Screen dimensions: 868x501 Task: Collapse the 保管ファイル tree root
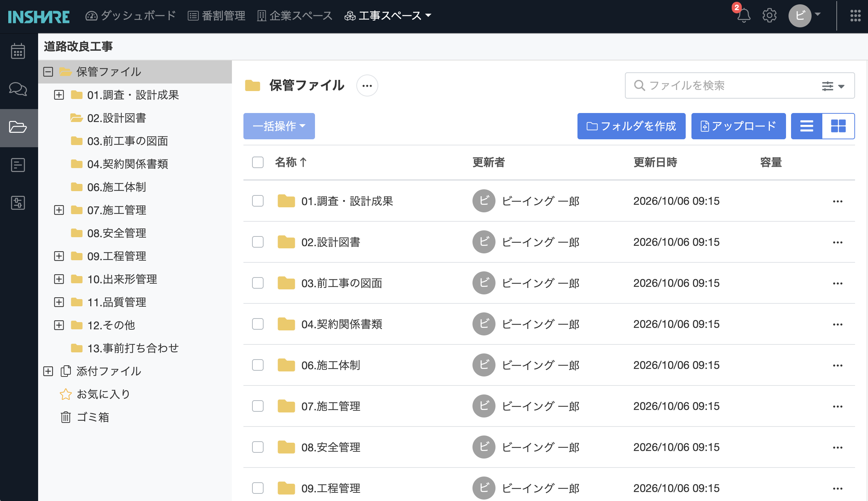[48, 72]
